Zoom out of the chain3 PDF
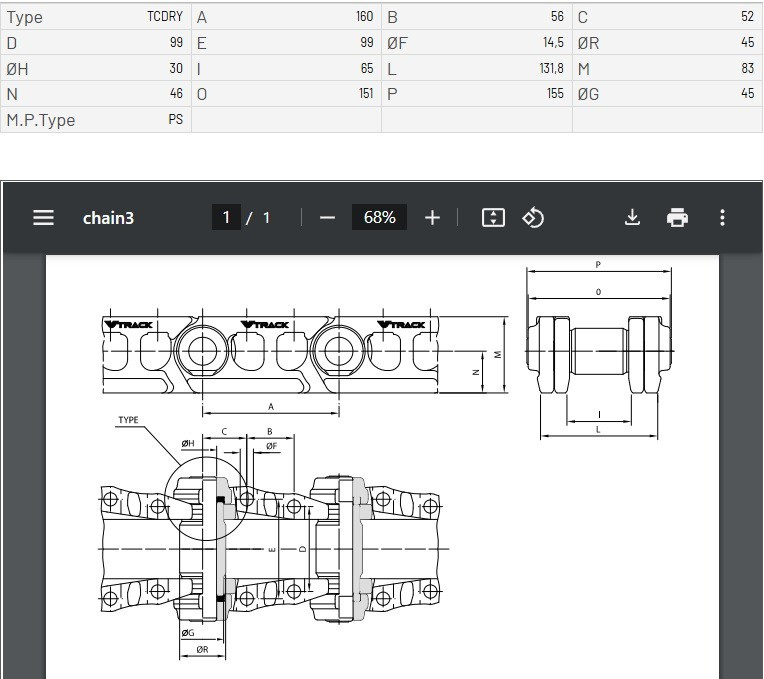764x679 pixels. (327, 217)
